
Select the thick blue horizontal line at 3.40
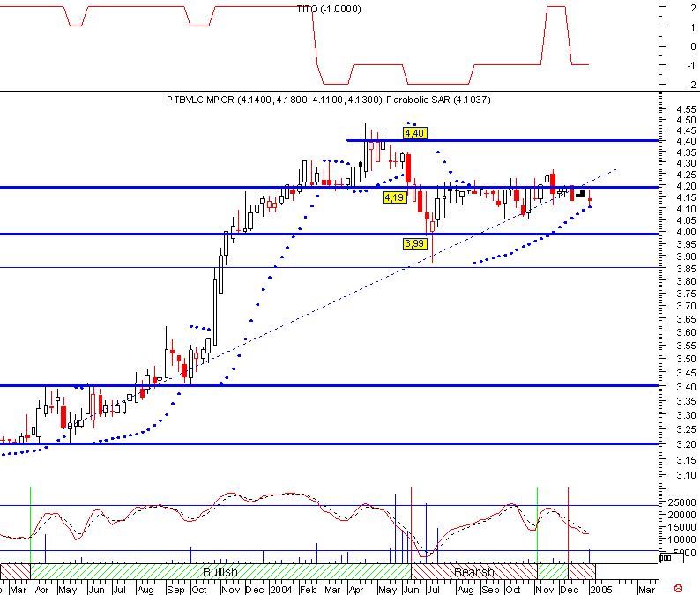(330, 386)
